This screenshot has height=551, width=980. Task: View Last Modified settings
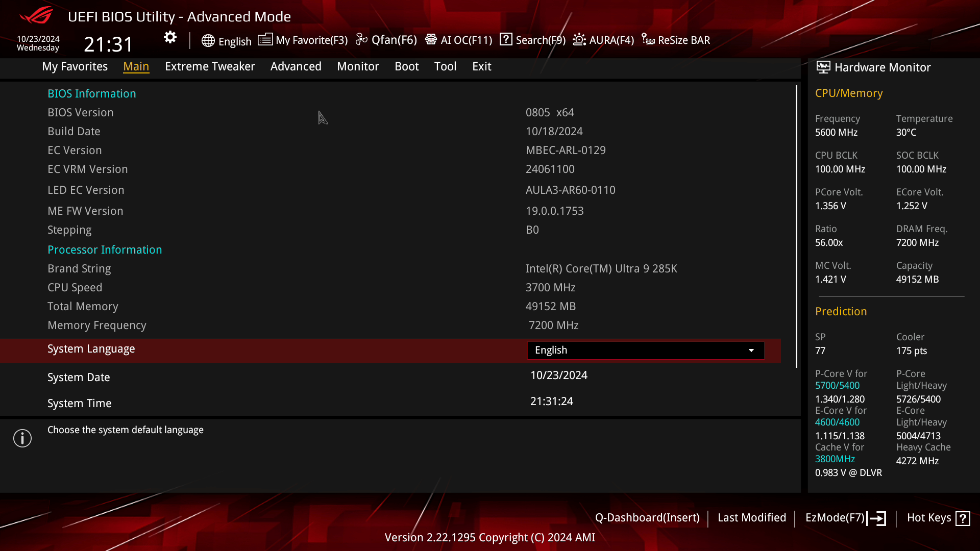(x=752, y=517)
